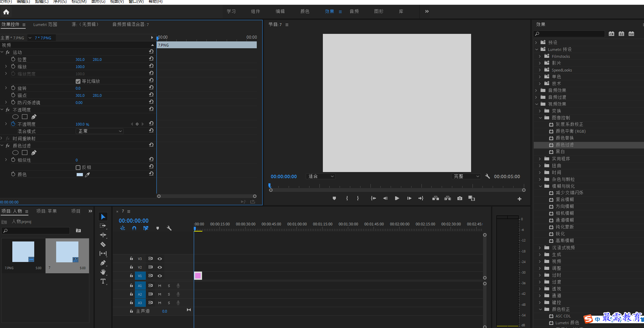
Task: Export frame with camera icon
Action: click(460, 198)
